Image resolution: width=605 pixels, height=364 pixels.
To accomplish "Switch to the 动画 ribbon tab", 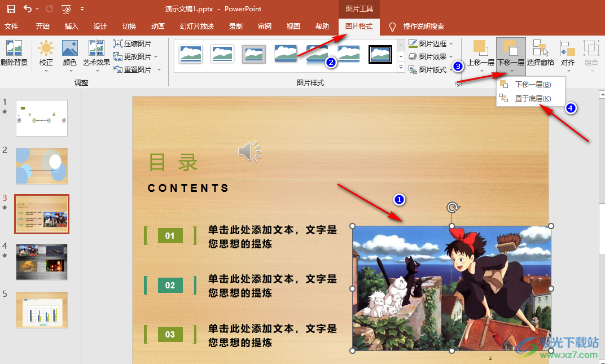I will point(158,27).
